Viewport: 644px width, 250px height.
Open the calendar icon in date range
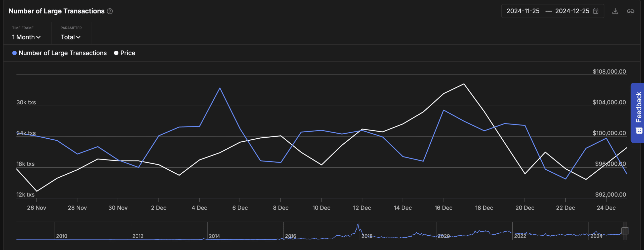[596, 11]
